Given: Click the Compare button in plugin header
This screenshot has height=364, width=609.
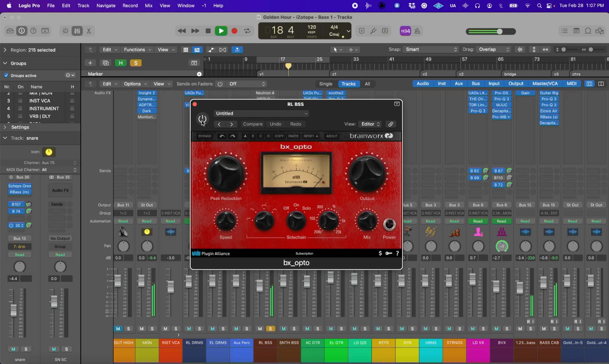Looking at the screenshot, I should pos(253,124).
